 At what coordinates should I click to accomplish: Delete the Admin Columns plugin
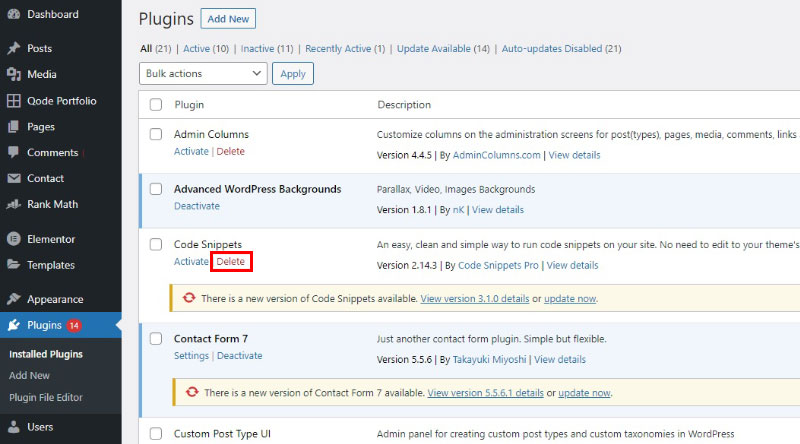[231, 151]
